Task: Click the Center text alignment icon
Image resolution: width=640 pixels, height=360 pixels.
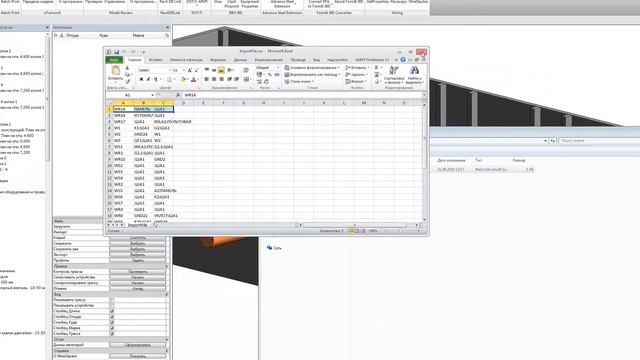Action: coord(214,79)
